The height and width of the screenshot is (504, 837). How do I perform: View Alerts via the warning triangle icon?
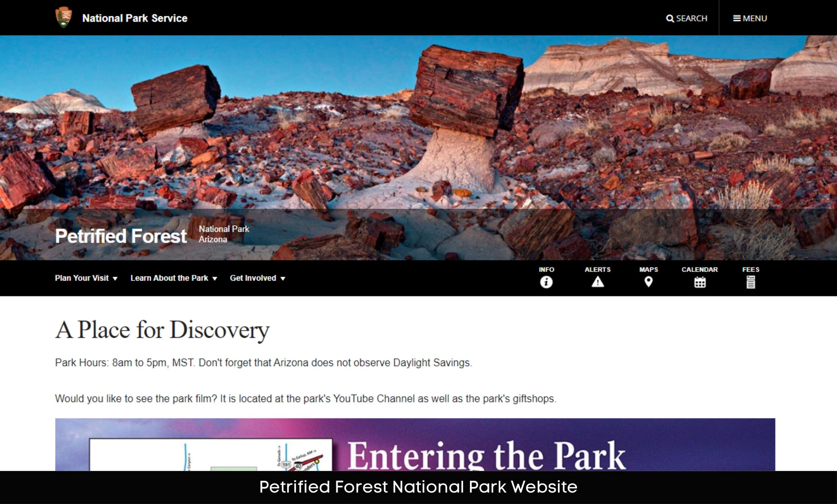[598, 282]
